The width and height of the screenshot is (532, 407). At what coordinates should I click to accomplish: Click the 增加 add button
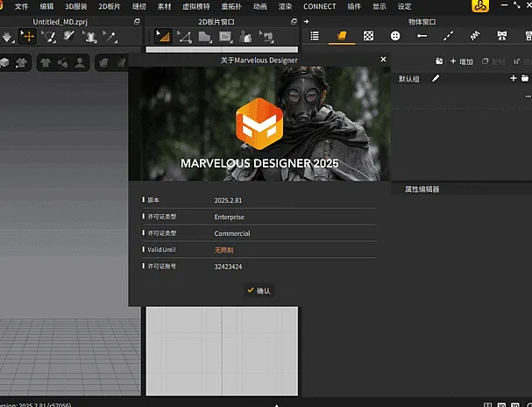[x=461, y=61]
